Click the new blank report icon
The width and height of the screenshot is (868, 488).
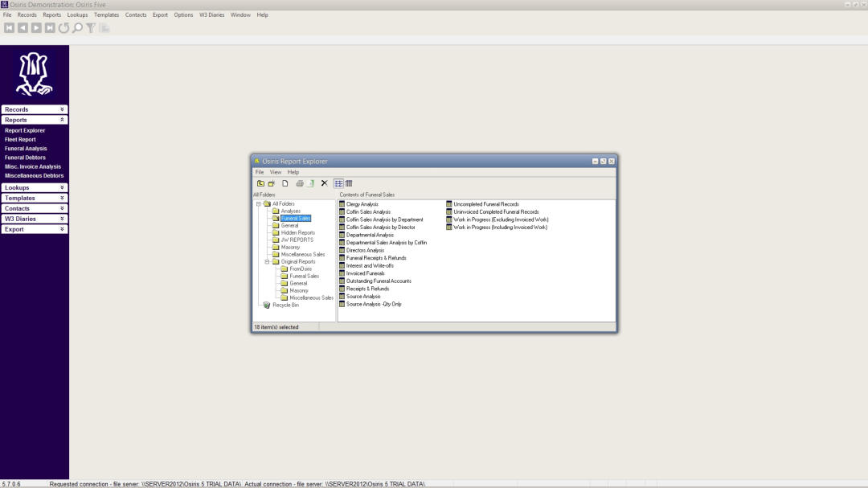pos(285,183)
